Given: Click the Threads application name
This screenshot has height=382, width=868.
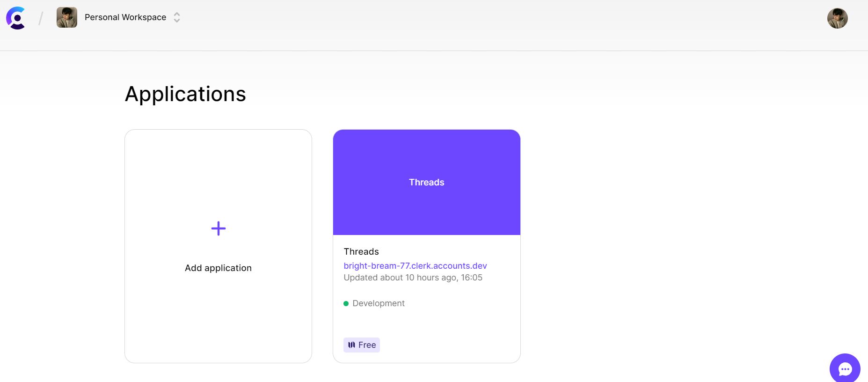Looking at the screenshot, I should [361, 251].
